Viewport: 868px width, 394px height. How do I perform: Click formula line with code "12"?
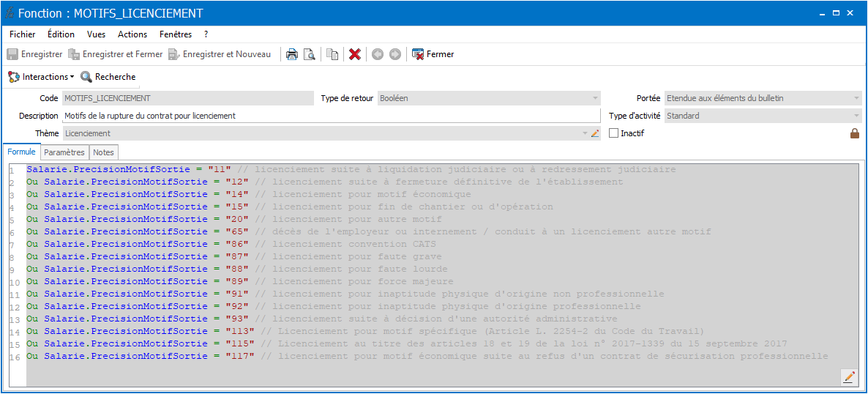(x=325, y=182)
